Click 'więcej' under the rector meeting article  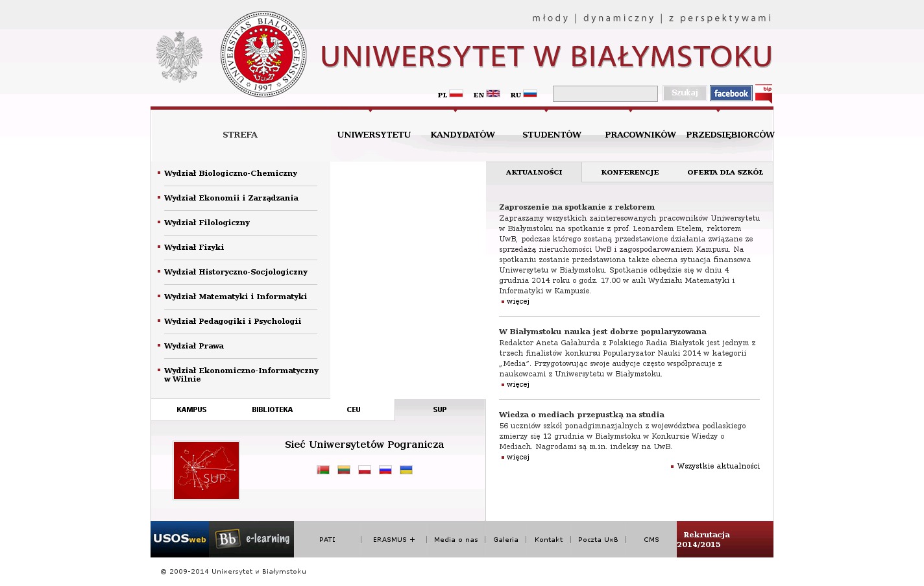(518, 301)
